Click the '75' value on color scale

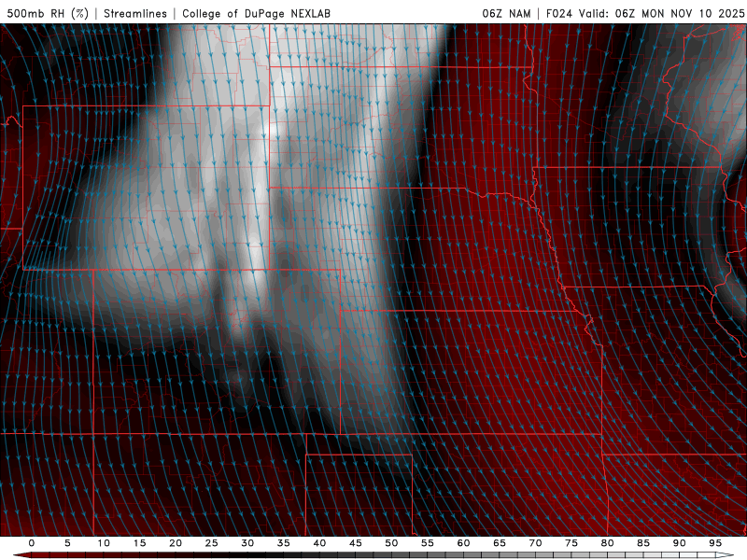tap(571, 543)
